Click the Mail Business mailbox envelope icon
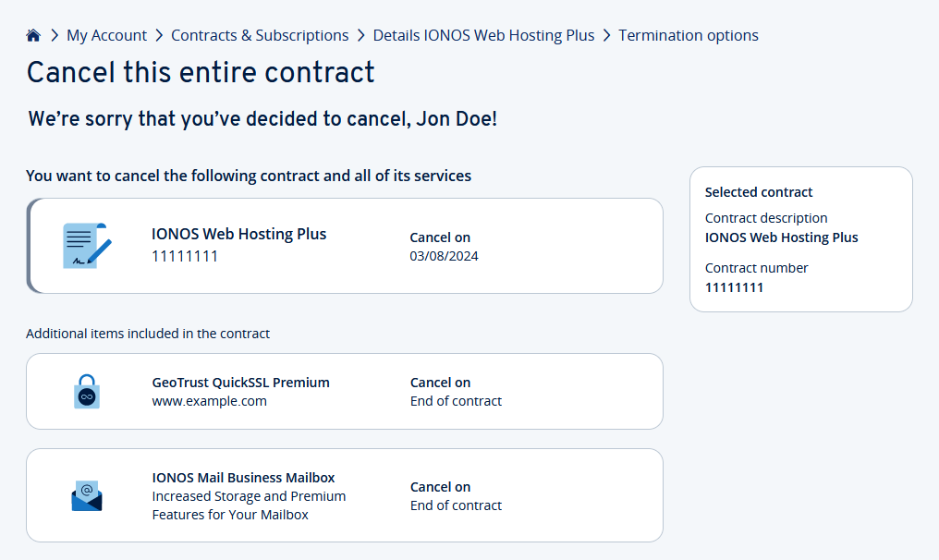Viewport: 939px width, 560px height. click(87, 496)
